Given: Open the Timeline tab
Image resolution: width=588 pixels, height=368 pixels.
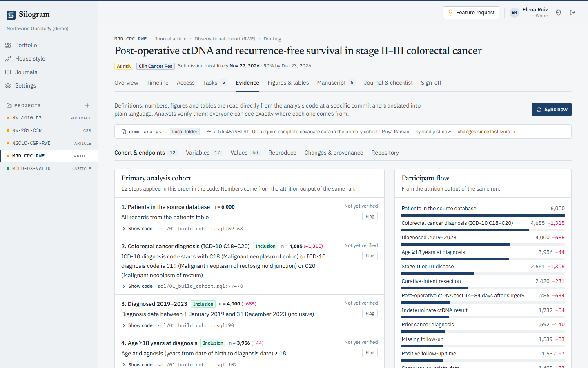Looking at the screenshot, I should 158,83.
